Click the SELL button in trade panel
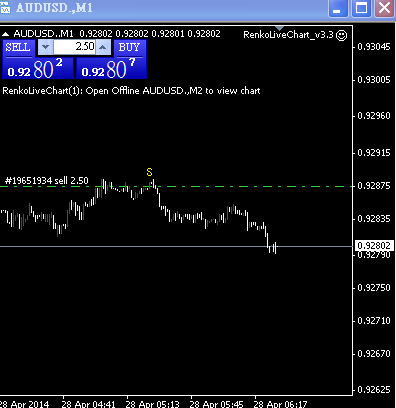396x408 pixels. (x=19, y=48)
